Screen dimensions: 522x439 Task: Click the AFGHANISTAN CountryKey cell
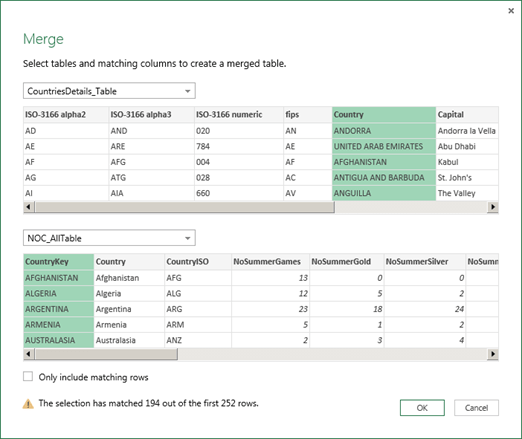(58, 278)
